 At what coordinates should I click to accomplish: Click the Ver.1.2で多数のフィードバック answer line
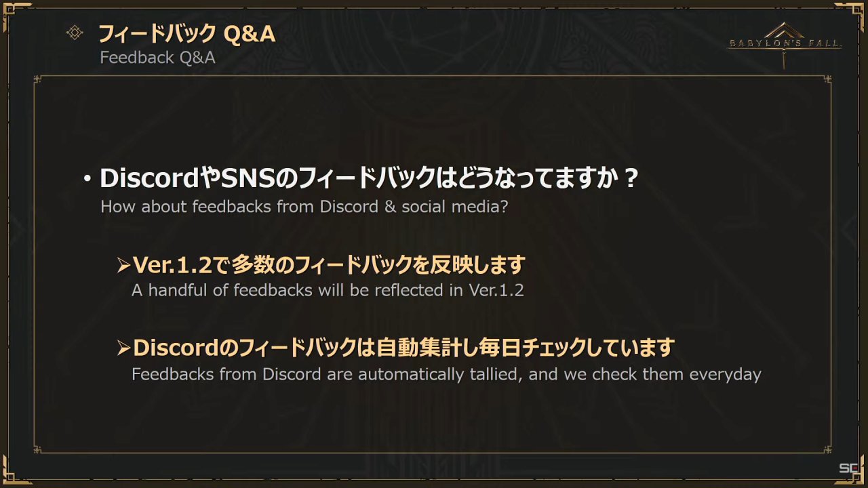[x=329, y=265]
